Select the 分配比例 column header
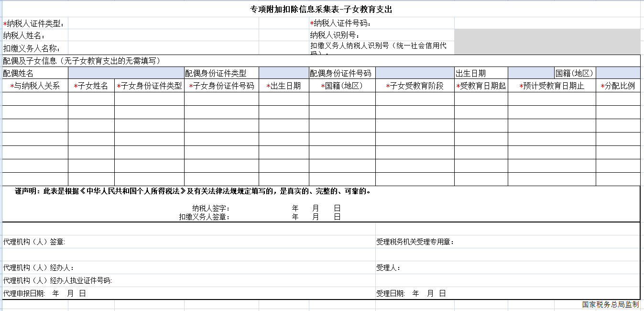 [618, 86]
